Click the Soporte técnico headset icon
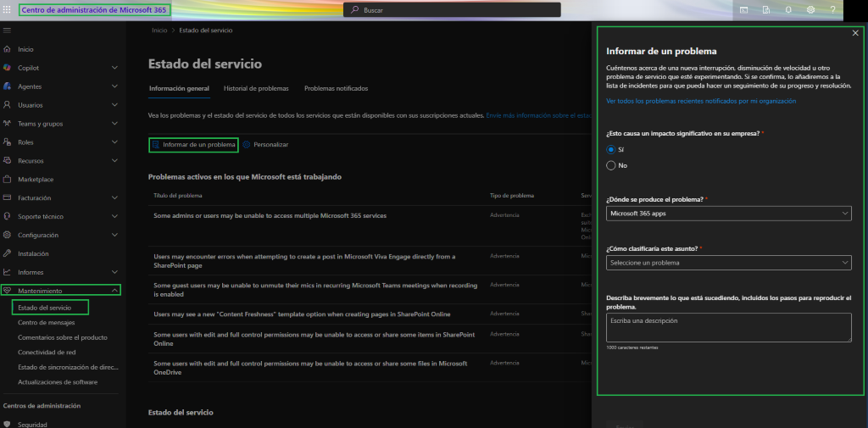868x428 pixels. click(7, 216)
